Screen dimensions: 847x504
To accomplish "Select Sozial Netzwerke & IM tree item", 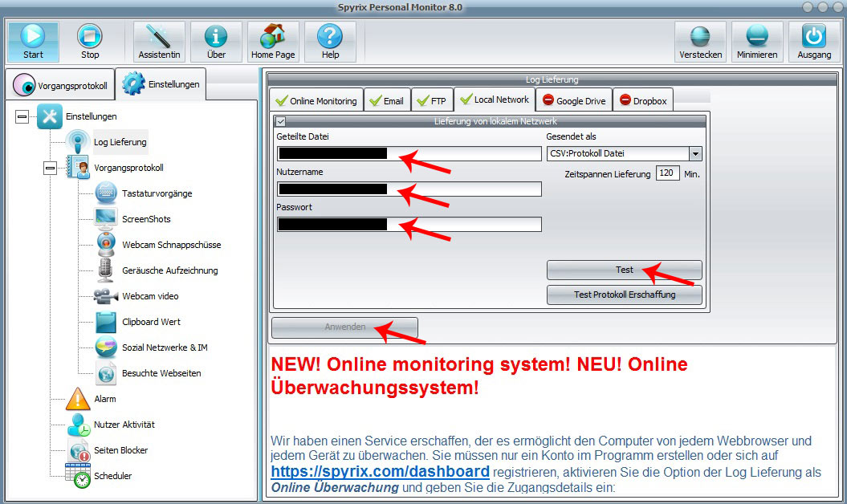I will (165, 348).
